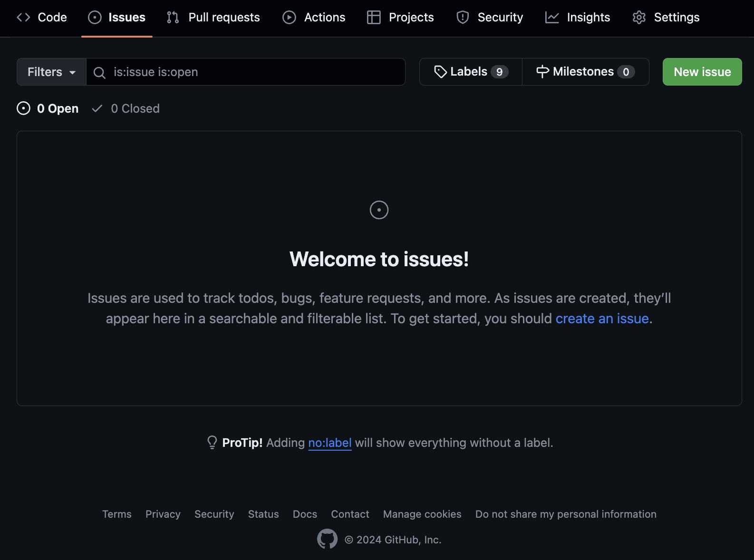Show the 0 Closed issues

pos(126,108)
